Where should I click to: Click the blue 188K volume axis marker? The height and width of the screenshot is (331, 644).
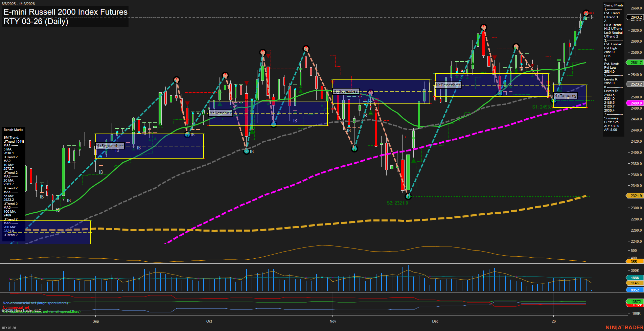click(634, 278)
